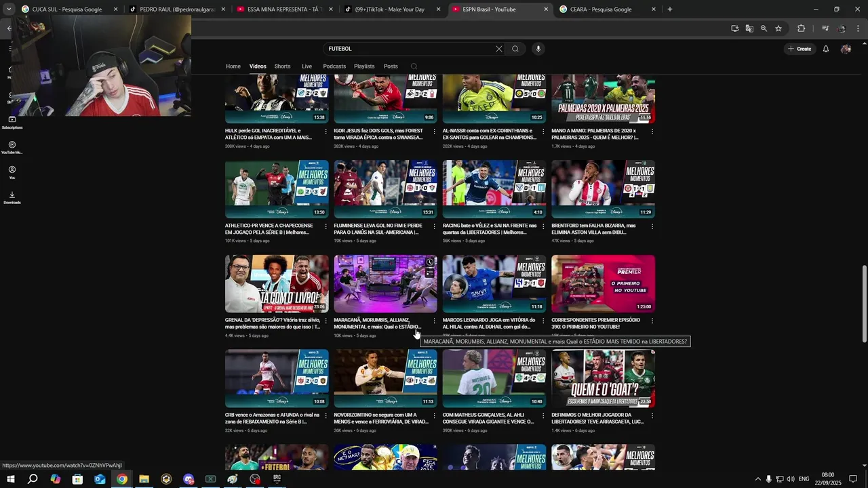Open options menu for FLUMINENSE video
Image resolution: width=868 pixels, height=488 pixels.
click(435, 226)
